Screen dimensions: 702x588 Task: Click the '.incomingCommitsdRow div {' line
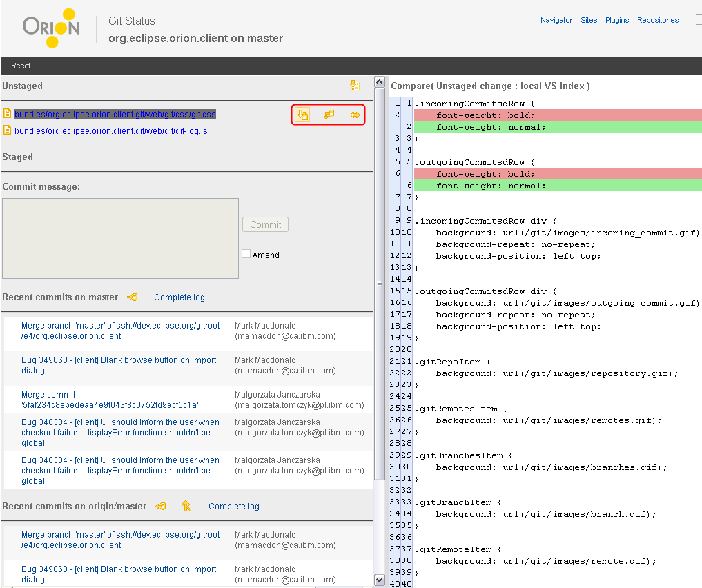pyautogui.click(x=486, y=221)
